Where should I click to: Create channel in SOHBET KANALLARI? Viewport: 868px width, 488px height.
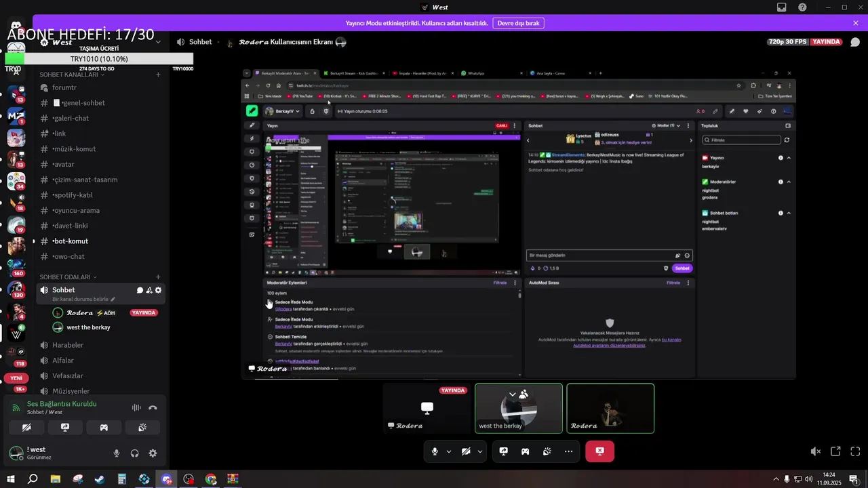[x=158, y=75]
